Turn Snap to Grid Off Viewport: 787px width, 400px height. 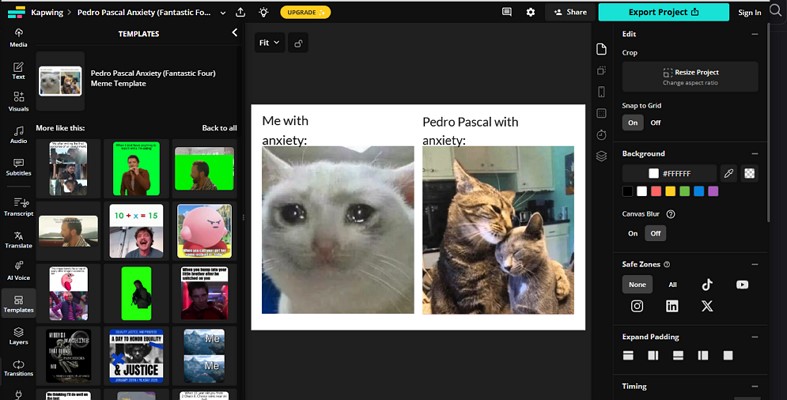click(655, 122)
